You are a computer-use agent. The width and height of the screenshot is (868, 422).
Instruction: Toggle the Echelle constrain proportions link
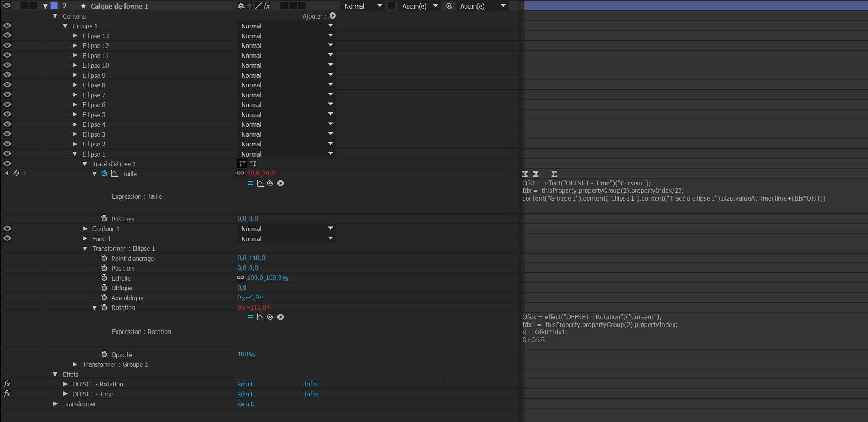240,277
